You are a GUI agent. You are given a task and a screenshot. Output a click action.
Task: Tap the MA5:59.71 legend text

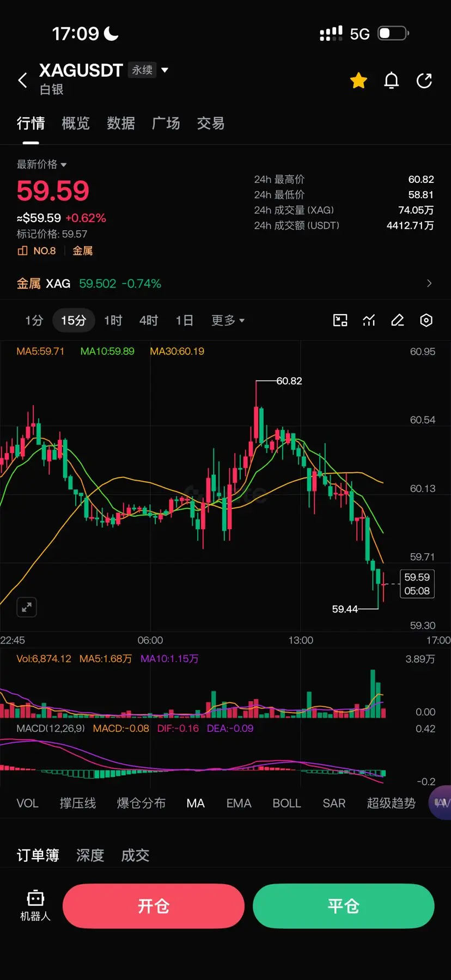pyautogui.click(x=40, y=352)
